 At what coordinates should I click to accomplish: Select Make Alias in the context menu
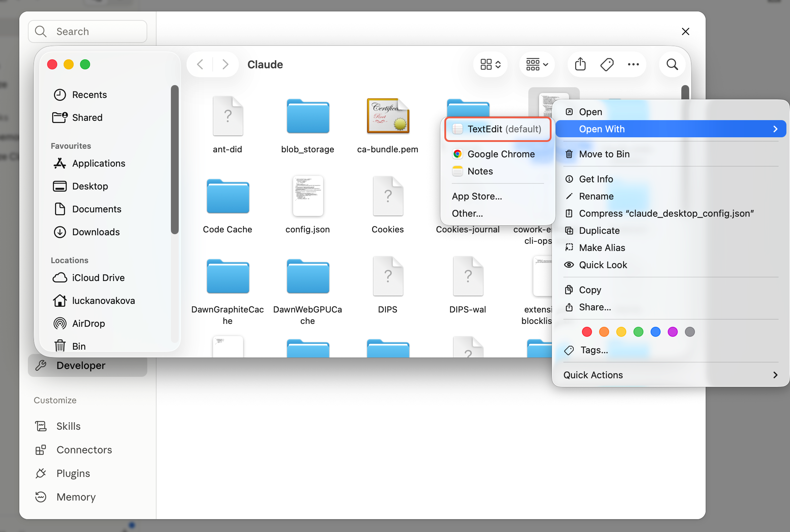pyautogui.click(x=671, y=248)
